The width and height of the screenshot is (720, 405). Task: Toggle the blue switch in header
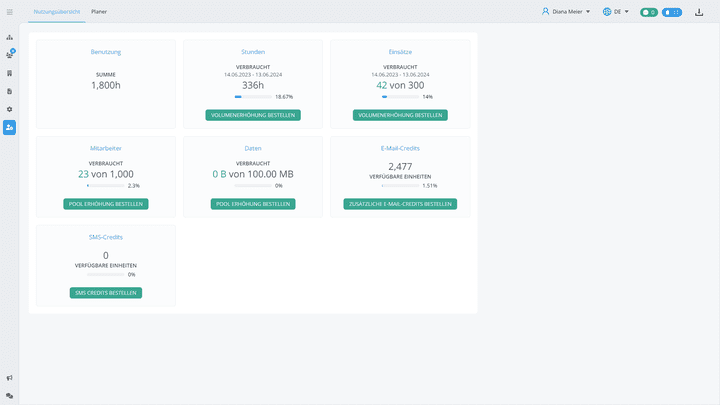click(672, 12)
